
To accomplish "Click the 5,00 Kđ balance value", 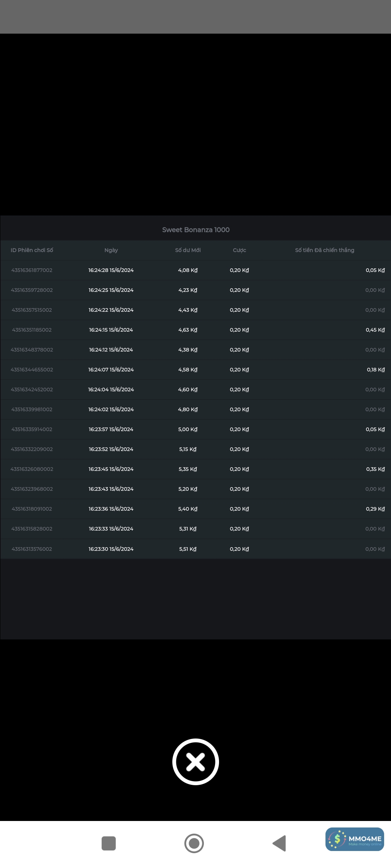I will tap(188, 429).
